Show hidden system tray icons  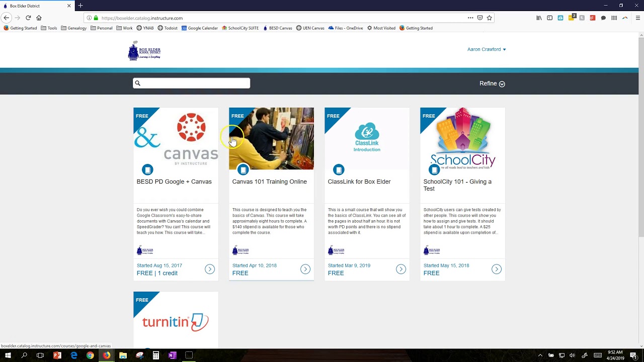(540, 355)
